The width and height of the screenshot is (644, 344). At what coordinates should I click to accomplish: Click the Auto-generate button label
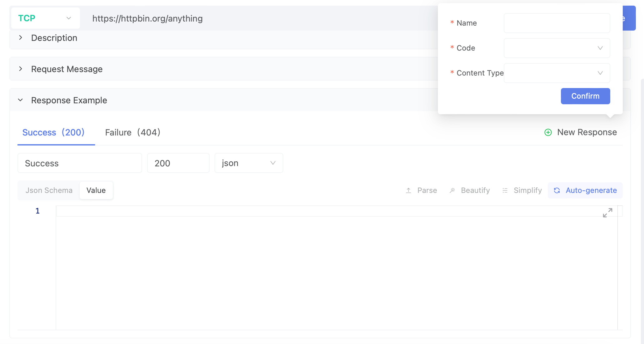(591, 190)
